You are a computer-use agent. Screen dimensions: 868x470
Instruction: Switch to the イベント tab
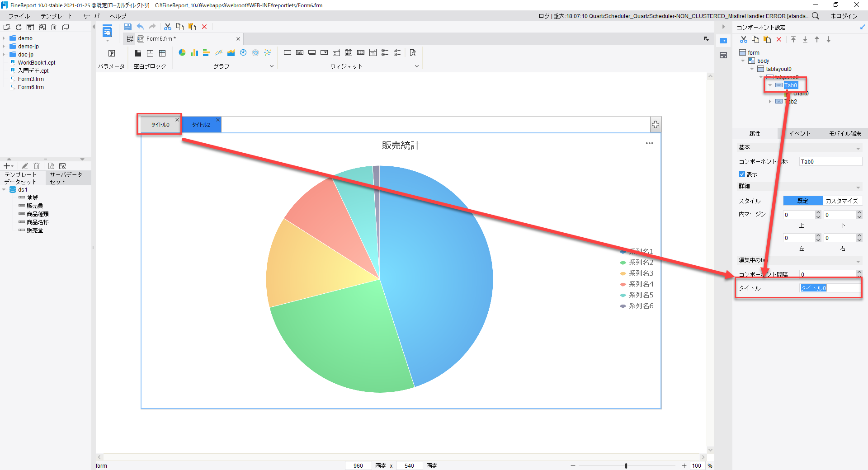pyautogui.click(x=800, y=133)
